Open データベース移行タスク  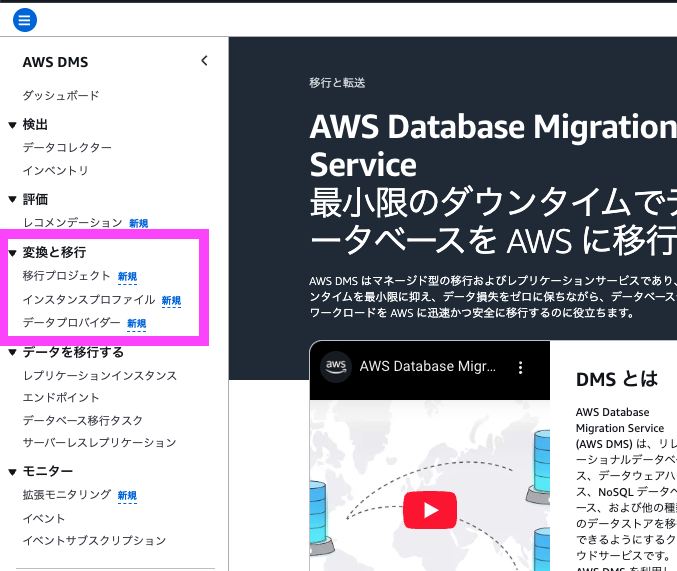pyautogui.click(x=82, y=420)
